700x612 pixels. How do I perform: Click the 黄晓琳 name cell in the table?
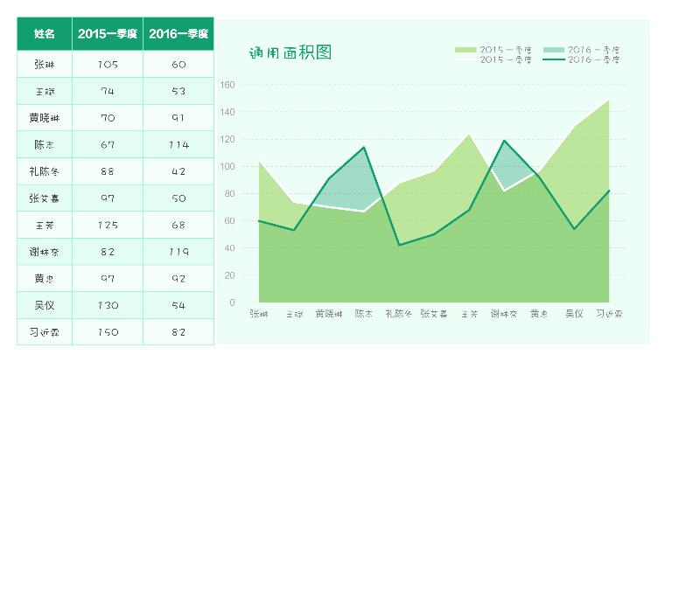coord(45,118)
